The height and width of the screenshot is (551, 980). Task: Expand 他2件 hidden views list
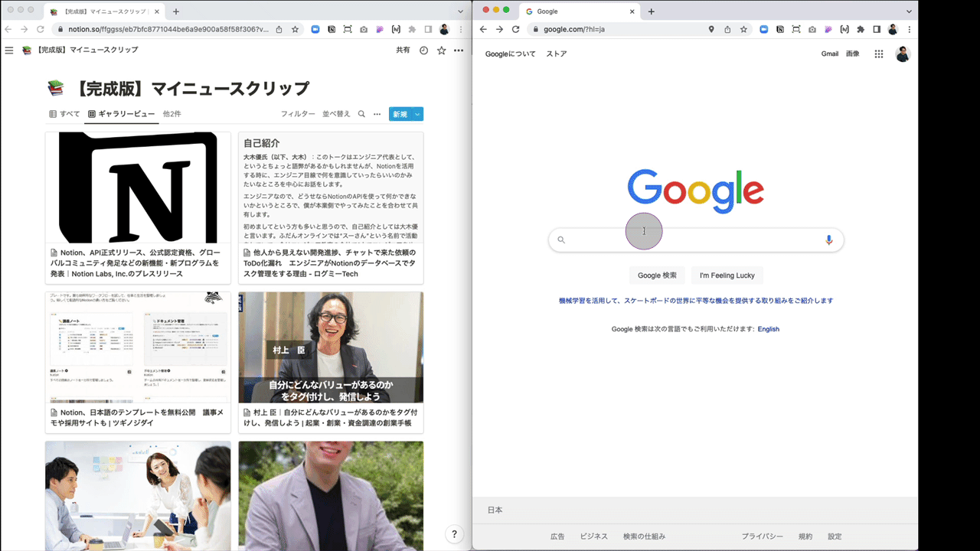(x=172, y=114)
